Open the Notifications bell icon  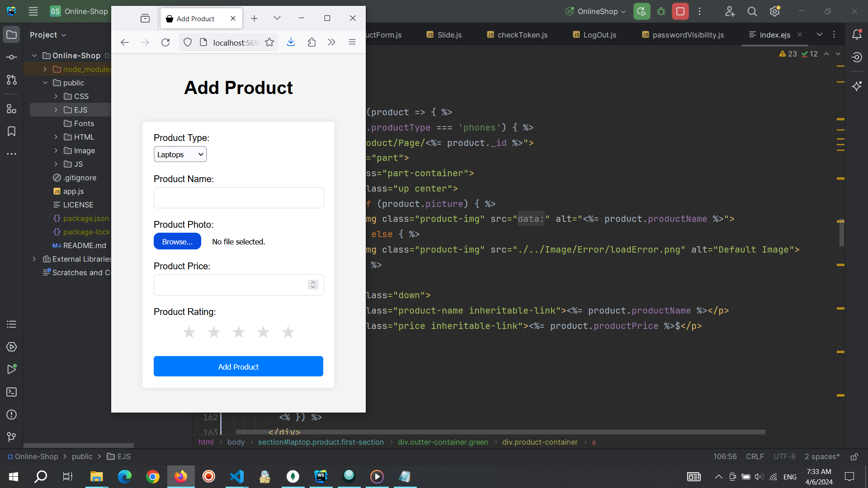[x=857, y=34]
